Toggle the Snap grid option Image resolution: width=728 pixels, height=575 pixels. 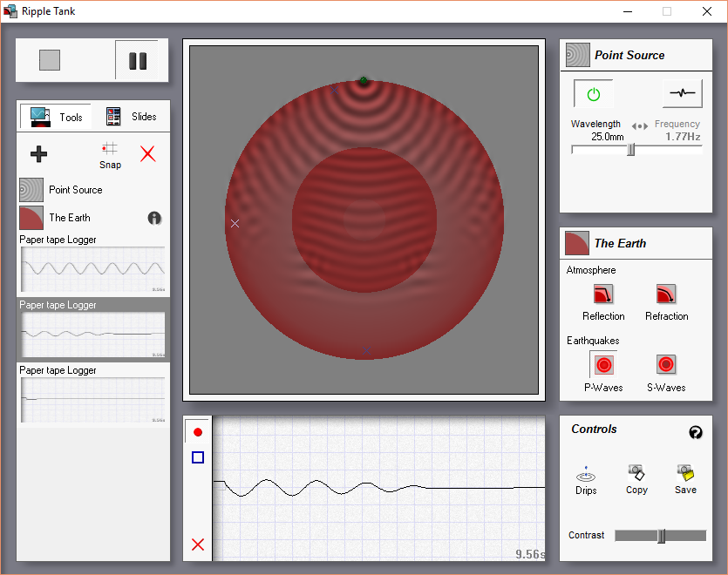110,156
